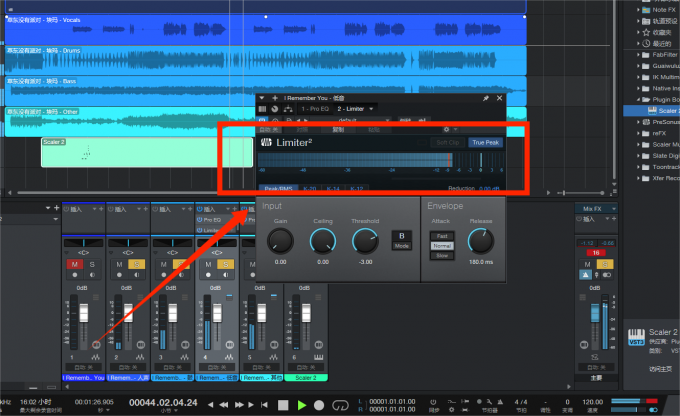Click the tempo value 120.00
Screen dimensions: 680x416
592,402
